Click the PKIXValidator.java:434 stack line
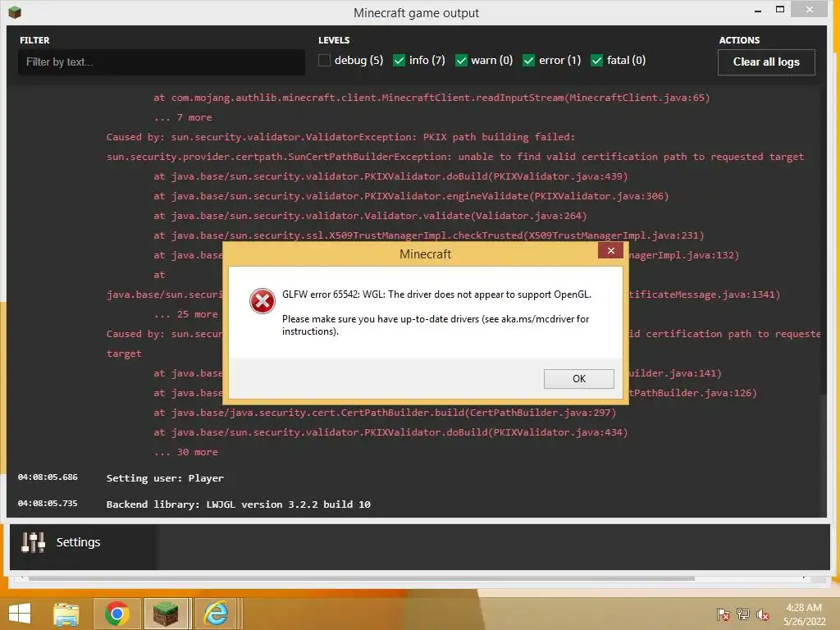Image resolution: width=840 pixels, height=630 pixels. pos(390,432)
